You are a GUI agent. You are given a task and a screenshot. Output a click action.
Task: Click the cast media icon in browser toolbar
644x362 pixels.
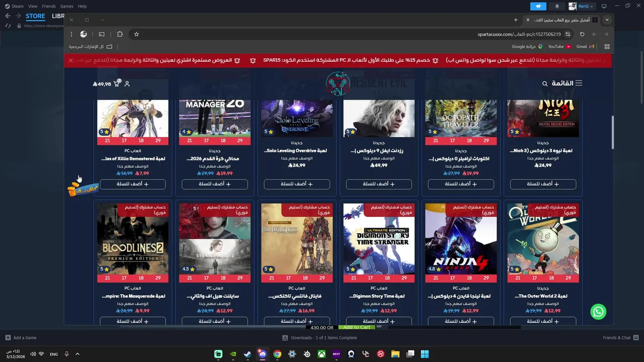102,34
